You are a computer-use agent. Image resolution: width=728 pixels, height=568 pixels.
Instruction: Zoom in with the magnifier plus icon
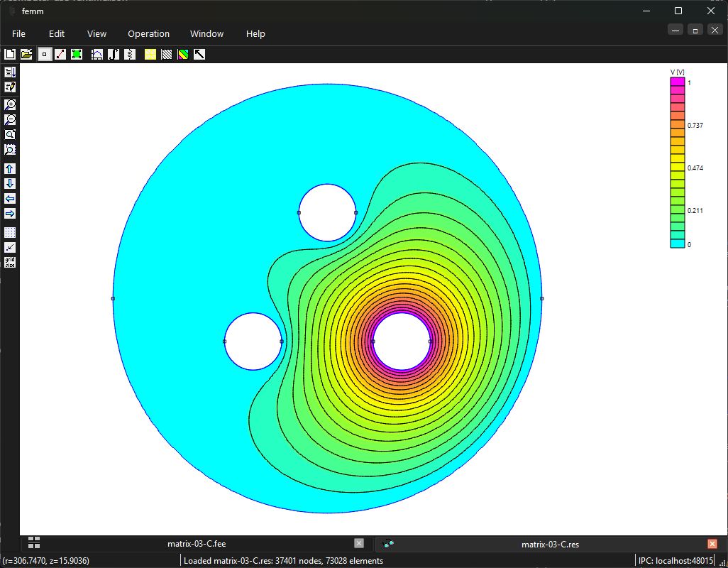tap(10, 104)
